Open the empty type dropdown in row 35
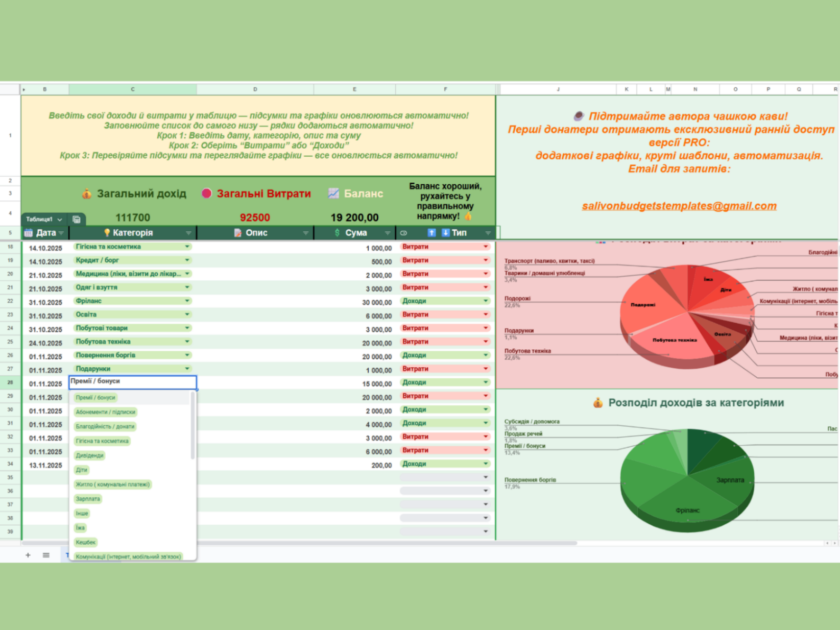The height and width of the screenshot is (630, 840). pos(486,477)
